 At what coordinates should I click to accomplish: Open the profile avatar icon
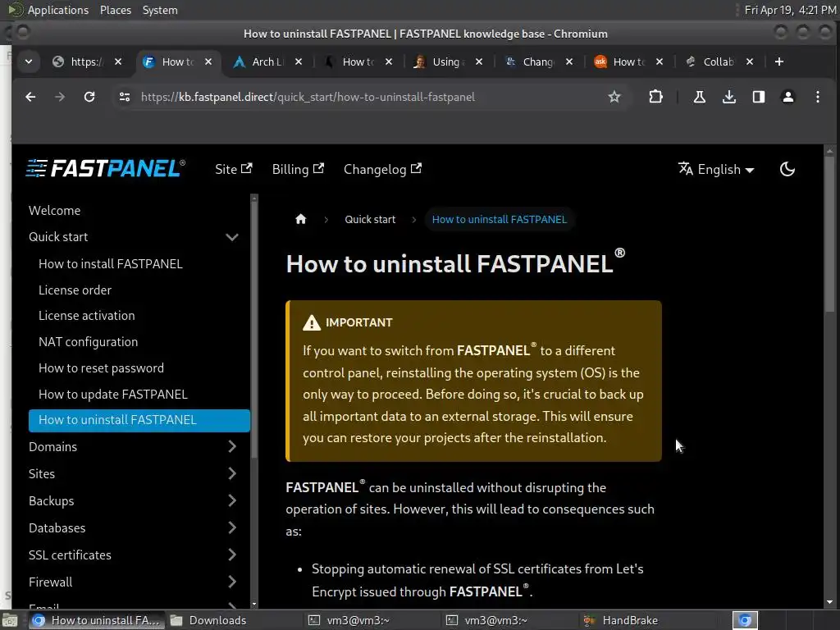(x=788, y=97)
